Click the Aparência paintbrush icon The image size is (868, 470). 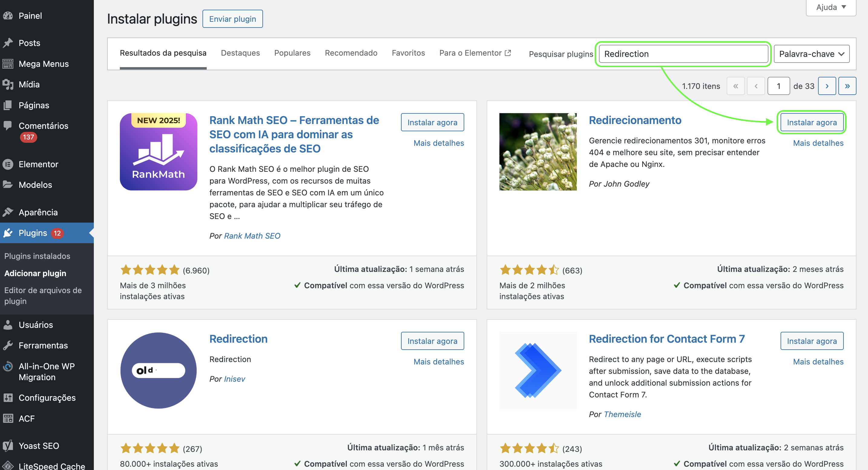tap(8, 212)
